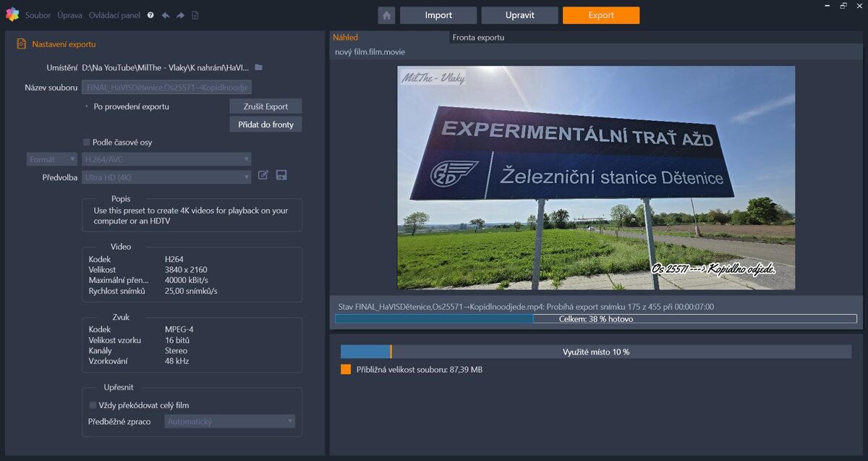This screenshot has height=461, width=868.
Task: Click the undo arrow icon
Action: tap(166, 15)
